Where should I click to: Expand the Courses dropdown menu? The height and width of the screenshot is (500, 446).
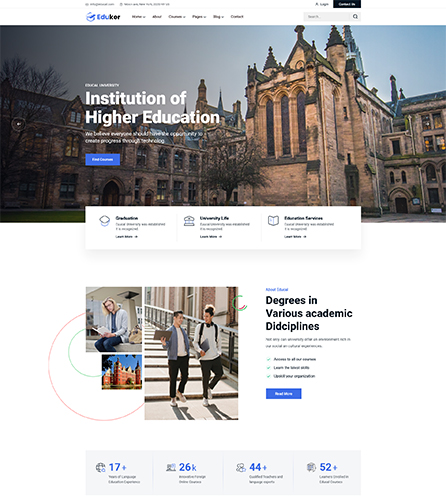[177, 17]
